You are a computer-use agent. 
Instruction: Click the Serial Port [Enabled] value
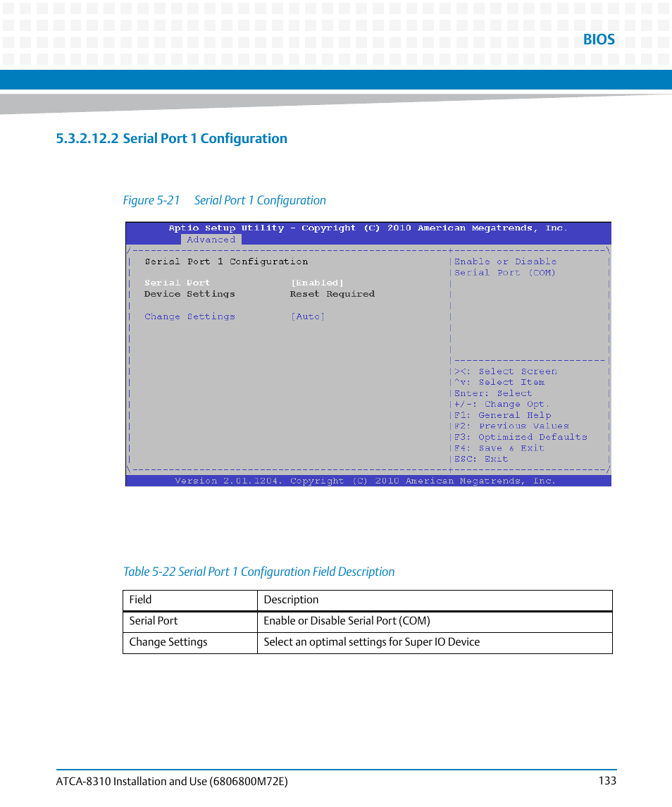[317, 283]
